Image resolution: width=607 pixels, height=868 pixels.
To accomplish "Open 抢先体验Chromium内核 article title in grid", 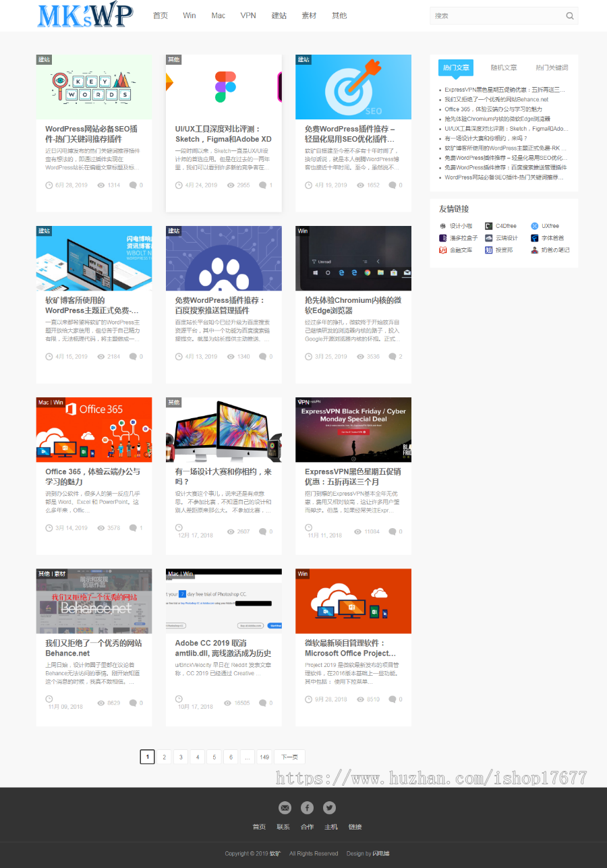I will (x=353, y=305).
